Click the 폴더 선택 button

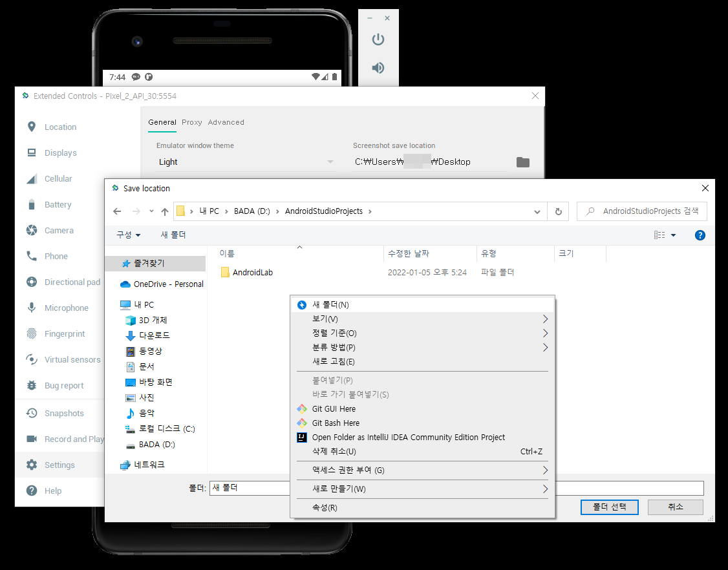tap(609, 507)
